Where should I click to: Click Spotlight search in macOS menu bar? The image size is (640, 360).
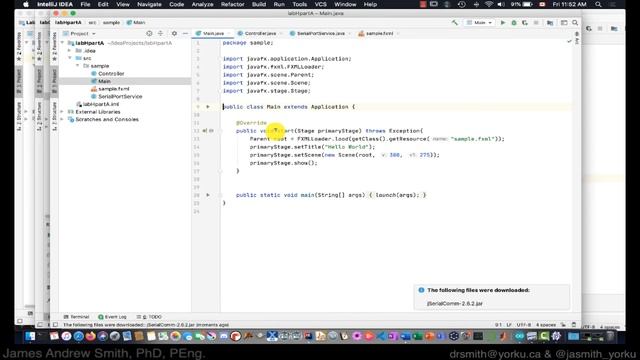[x=598, y=4]
